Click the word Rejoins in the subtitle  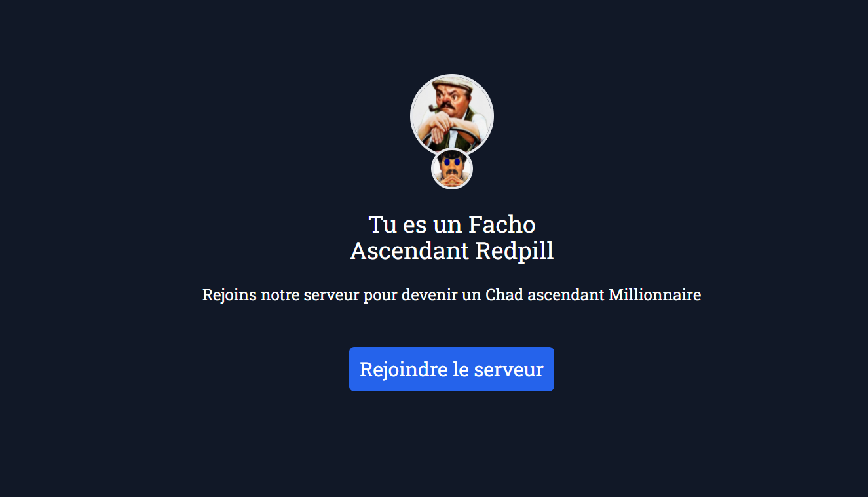(229, 295)
